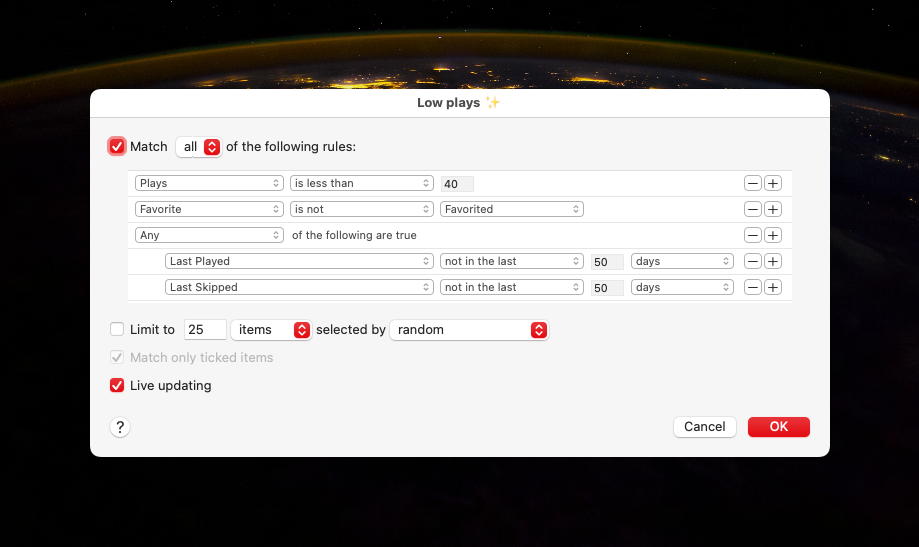Click the Last Skipped value field showing 50
Image resolution: width=919 pixels, height=547 pixels.
click(x=607, y=288)
